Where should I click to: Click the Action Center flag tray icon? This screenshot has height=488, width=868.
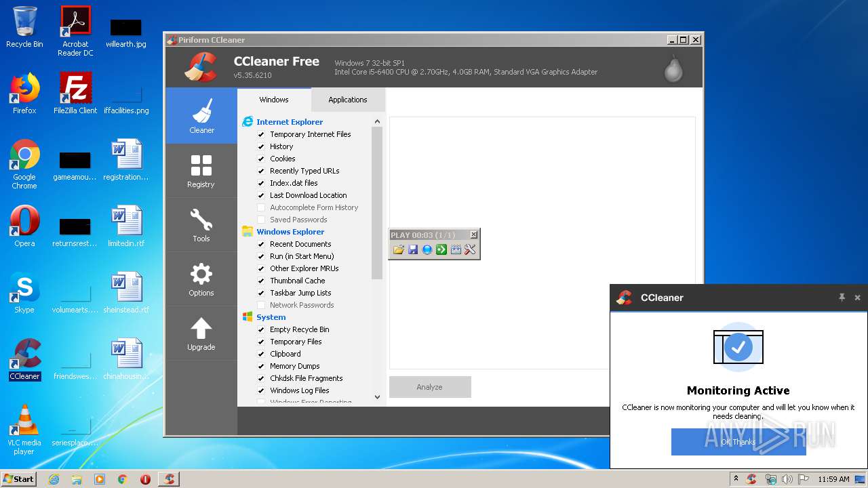(x=805, y=479)
